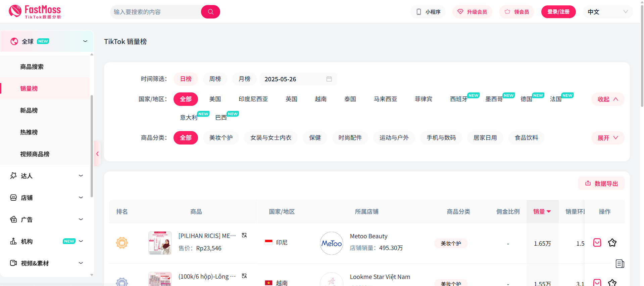Click the 领会员 button
This screenshot has width=644, height=286.
[516, 12]
